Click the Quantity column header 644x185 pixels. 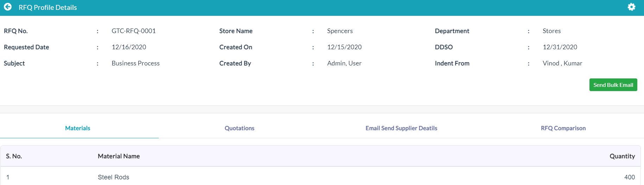[622, 156]
